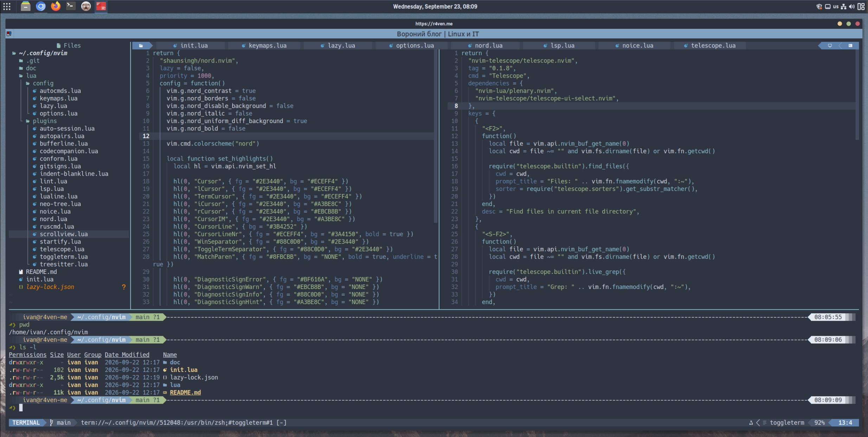
Task: Switch to the lsp.lua buffer tab
Action: tap(559, 45)
